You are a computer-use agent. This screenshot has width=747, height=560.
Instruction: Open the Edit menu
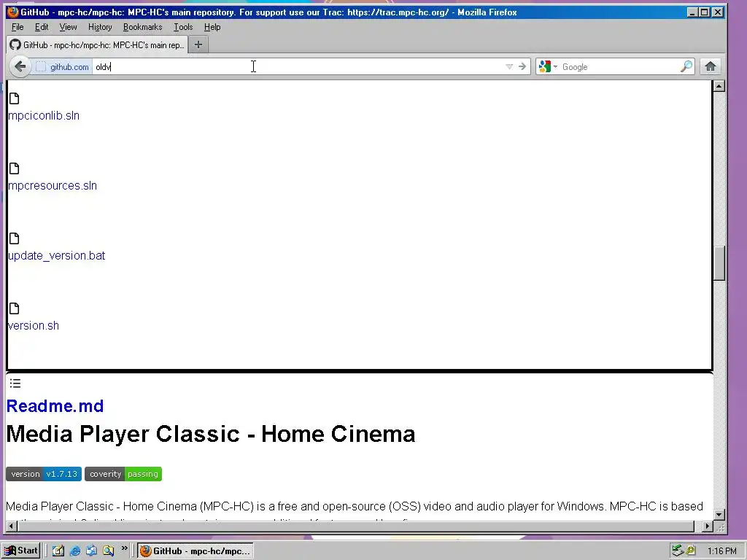point(42,27)
